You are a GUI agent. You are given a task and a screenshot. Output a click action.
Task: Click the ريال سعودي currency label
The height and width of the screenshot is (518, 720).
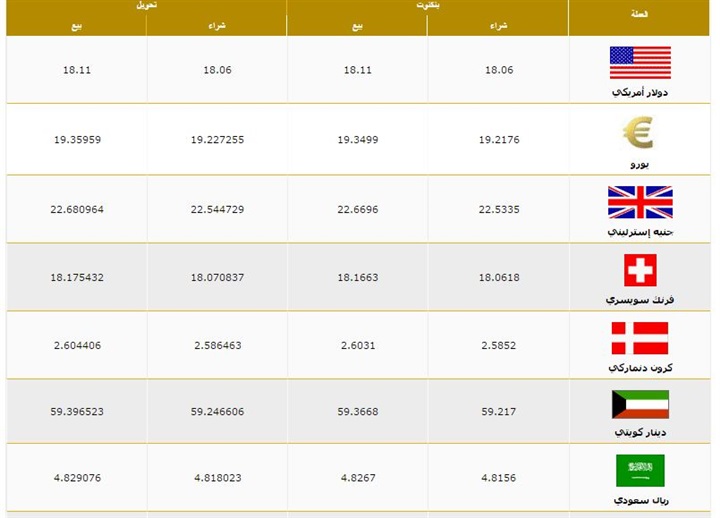[640, 499]
